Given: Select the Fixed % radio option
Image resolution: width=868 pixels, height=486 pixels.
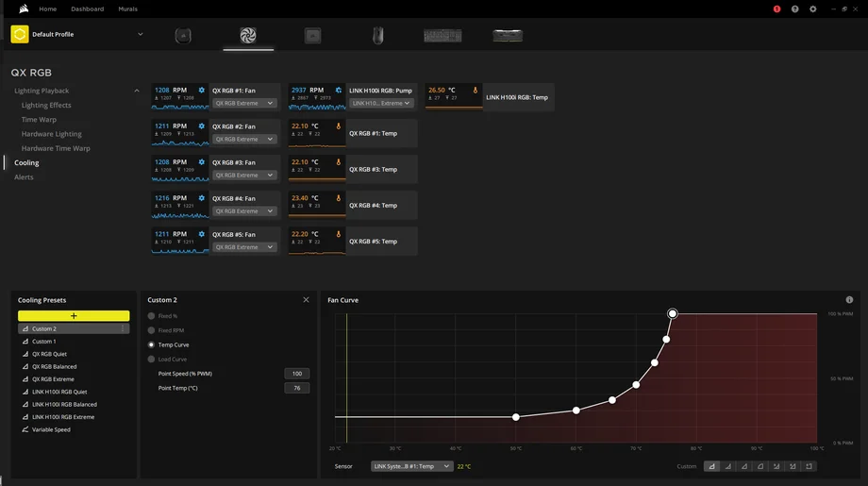Looking at the screenshot, I should (151, 316).
